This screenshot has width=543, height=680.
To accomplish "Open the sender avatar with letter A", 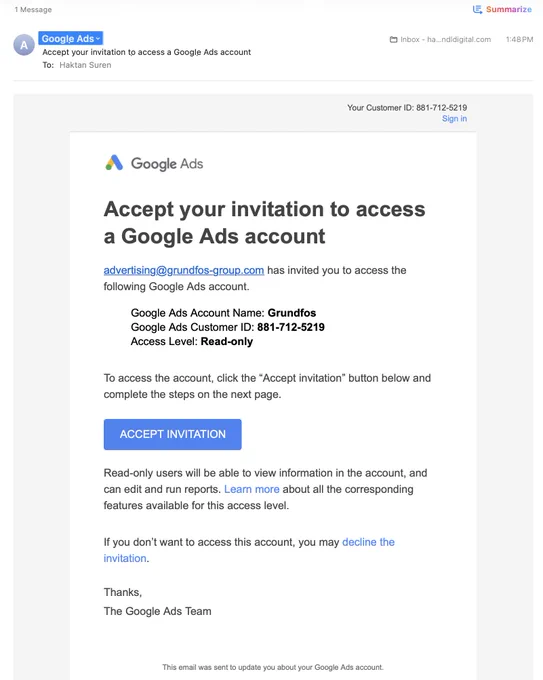I will (24, 45).
